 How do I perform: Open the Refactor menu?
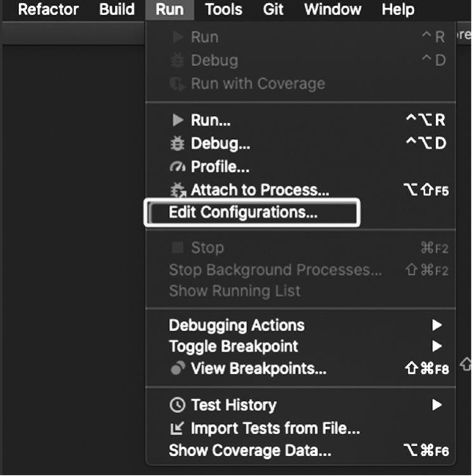point(48,10)
